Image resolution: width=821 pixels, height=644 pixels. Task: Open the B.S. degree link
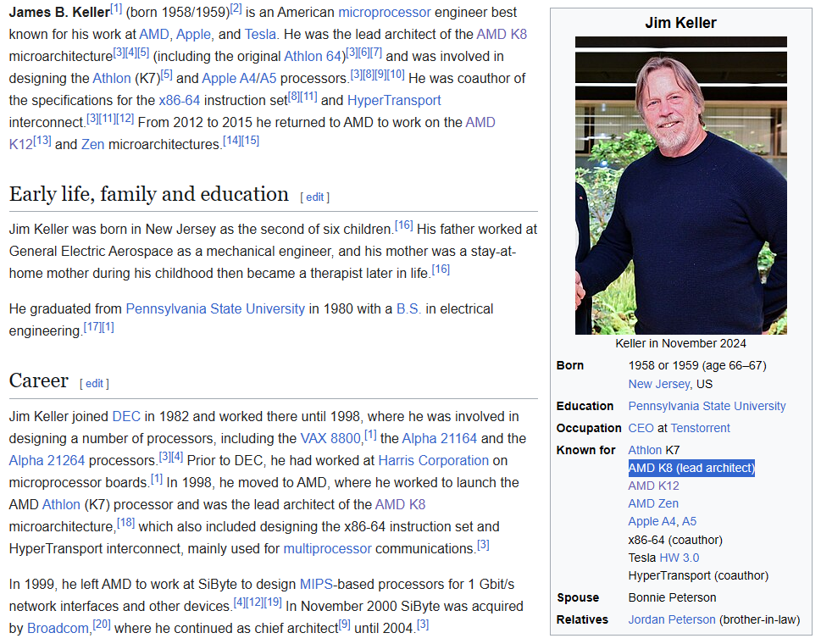point(408,309)
